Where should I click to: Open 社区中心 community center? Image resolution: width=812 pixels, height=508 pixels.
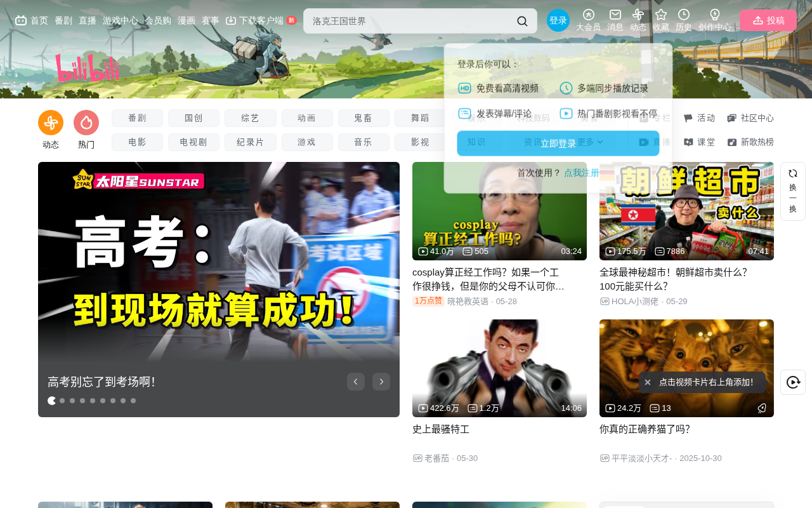750,118
